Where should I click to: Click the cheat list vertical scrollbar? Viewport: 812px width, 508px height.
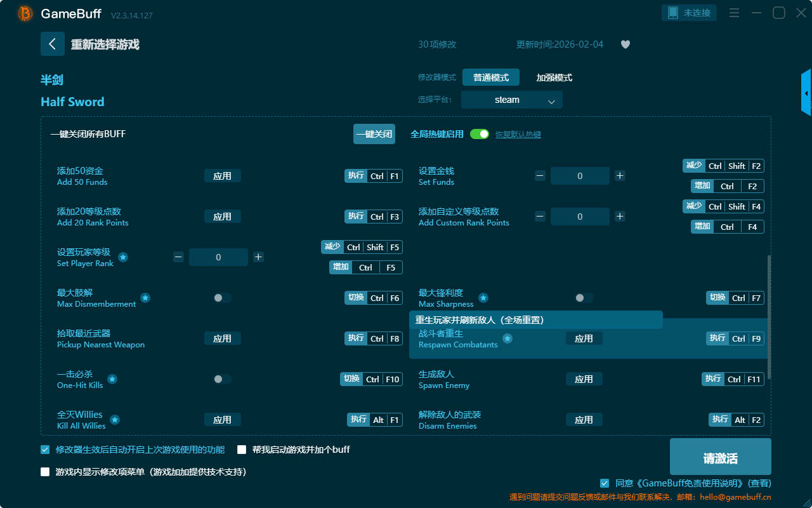[769, 317]
